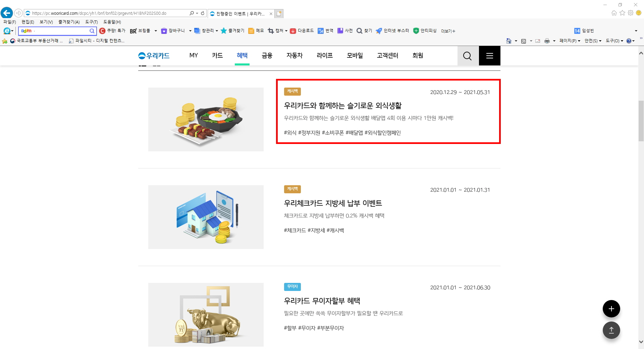Select the 혜택 navigation tab
Screen dimensions: 644x349
pos(242,55)
